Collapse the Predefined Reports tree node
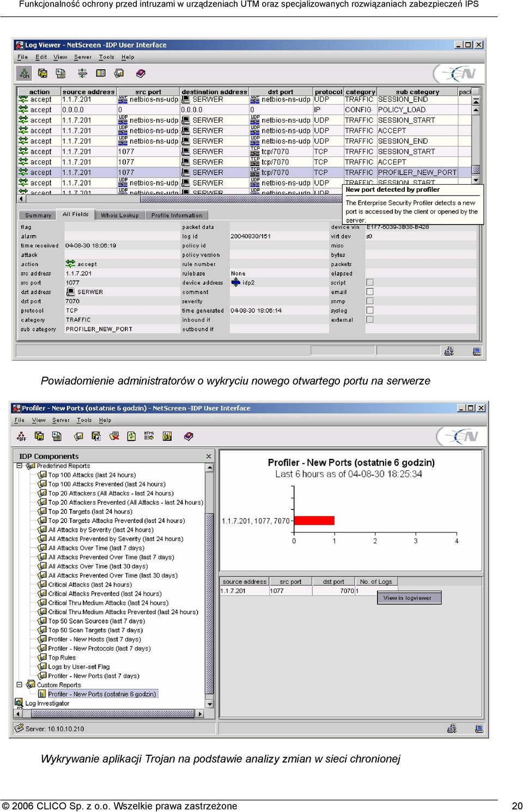Screen dimensions: 523x812 pyautogui.click(x=20, y=466)
